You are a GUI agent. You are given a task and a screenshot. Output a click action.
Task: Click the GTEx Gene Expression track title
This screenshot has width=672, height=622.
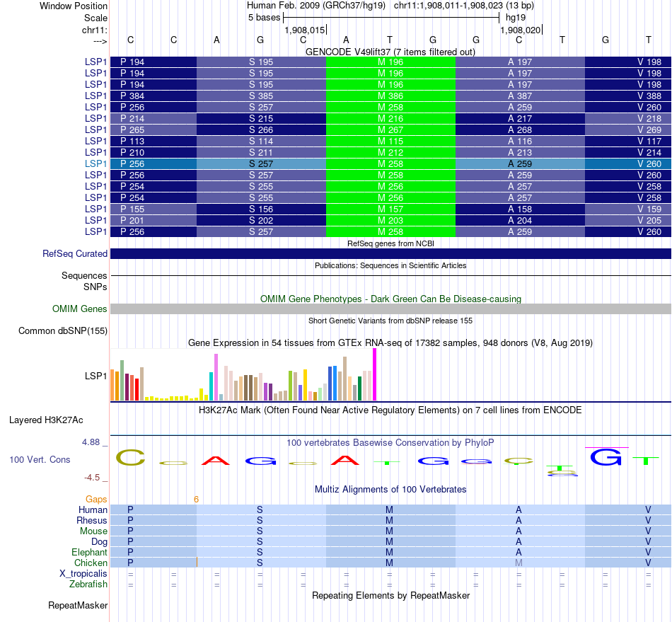pyautogui.click(x=390, y=343)
